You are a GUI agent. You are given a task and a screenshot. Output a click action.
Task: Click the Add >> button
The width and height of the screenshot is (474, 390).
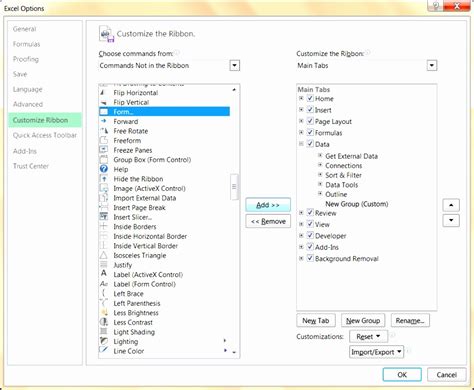click(x=268, y=205)
